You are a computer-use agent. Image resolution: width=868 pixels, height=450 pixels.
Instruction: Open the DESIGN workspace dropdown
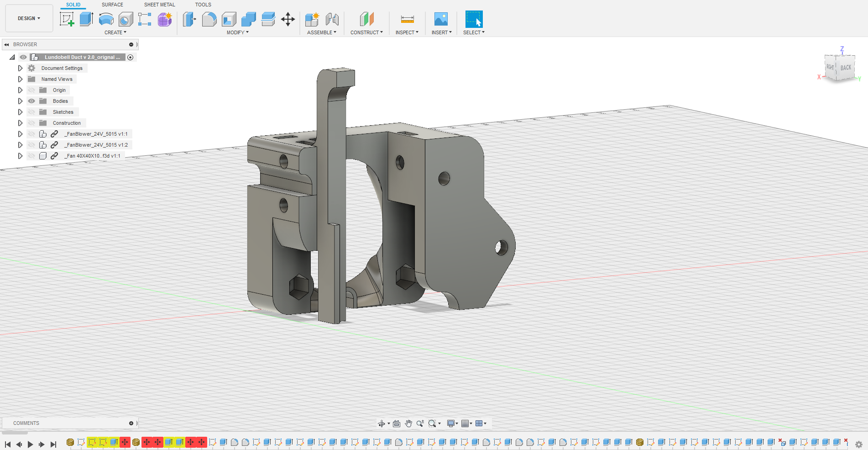pos(29,18)
